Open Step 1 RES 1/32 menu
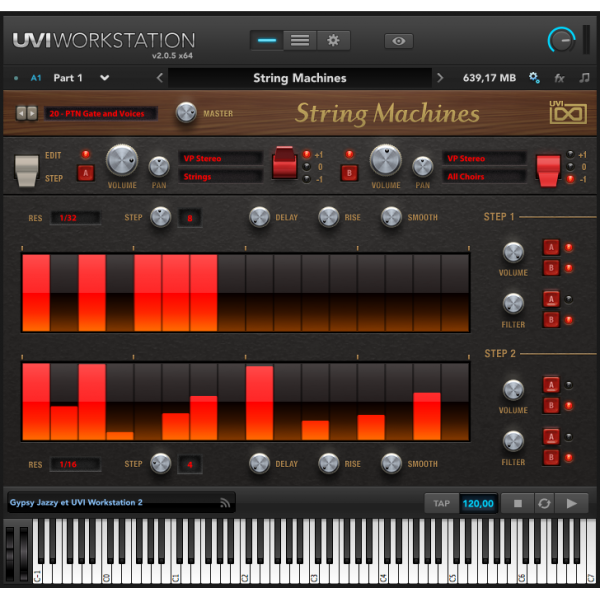Viewport: 600px width, 600px height. 75,218
